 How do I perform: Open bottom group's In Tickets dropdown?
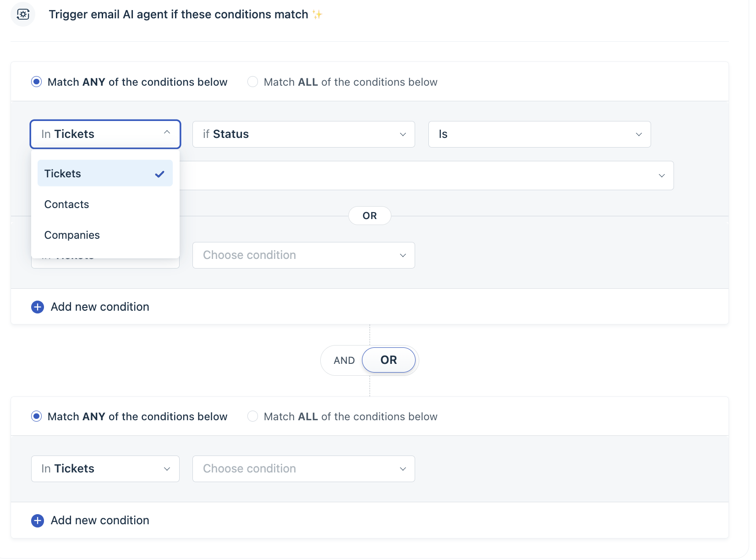coord(105,469)
